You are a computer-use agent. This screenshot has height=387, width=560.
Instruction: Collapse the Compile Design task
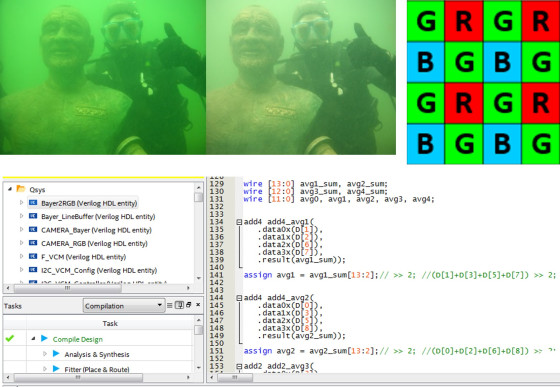coord(33,338)
